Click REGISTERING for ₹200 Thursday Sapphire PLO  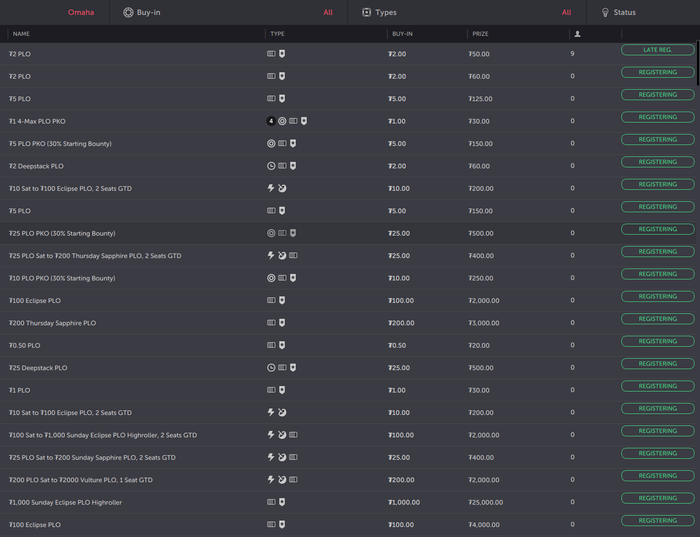pyautogui.click(x=657, y=319)
